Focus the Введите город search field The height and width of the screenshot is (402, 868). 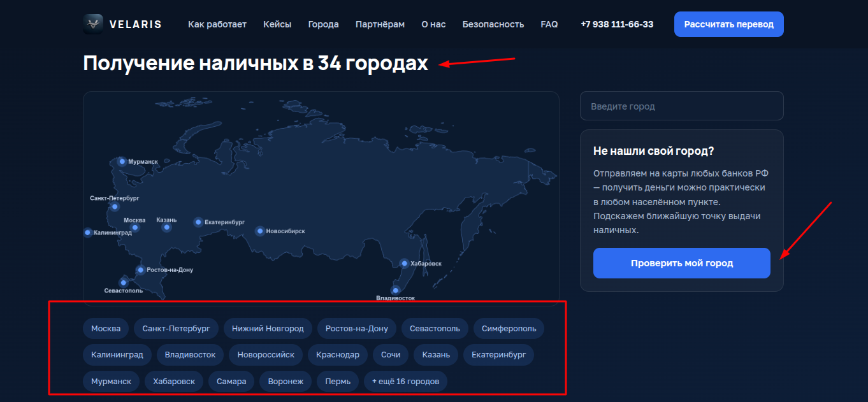click(x=682, y=106)
